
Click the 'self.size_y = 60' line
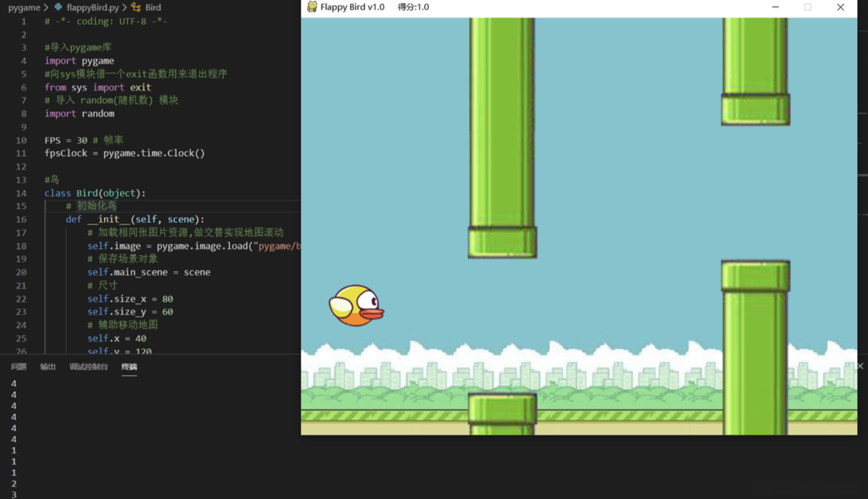tap(130, 311)
